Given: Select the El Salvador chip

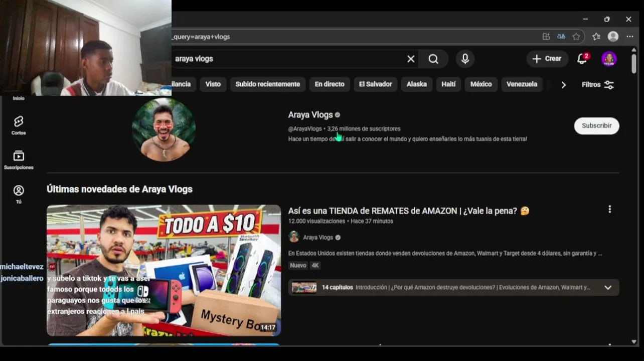Looking at the screenshot, I should pyautogui.click(x=375, y=84).
